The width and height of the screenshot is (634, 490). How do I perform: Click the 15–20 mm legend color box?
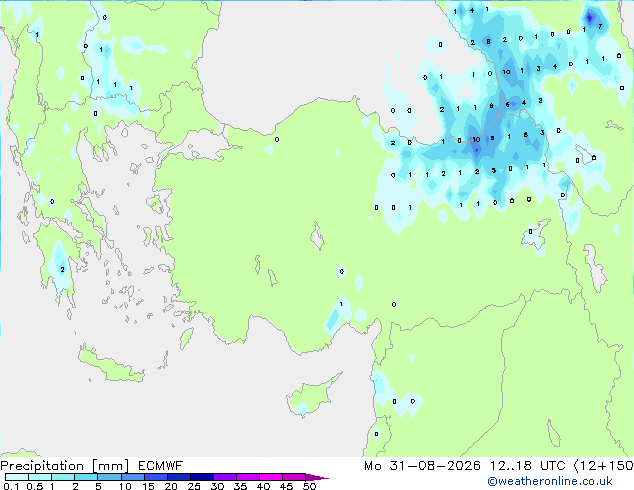click(x=156, y=477)
